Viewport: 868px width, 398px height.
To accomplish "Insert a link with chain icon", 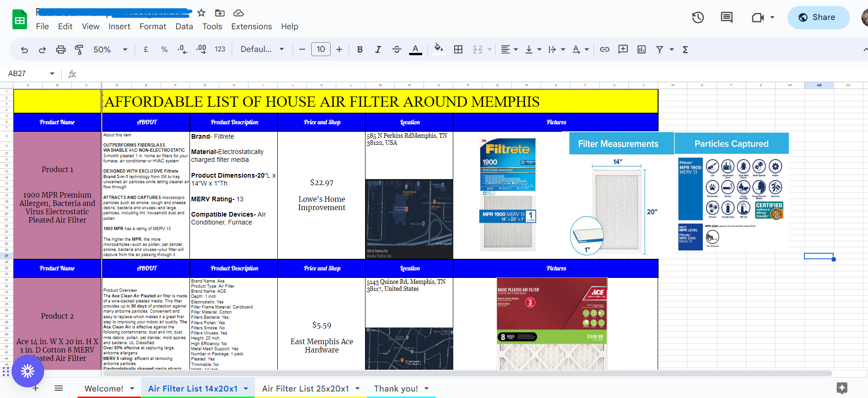I will tap(605, 49).
